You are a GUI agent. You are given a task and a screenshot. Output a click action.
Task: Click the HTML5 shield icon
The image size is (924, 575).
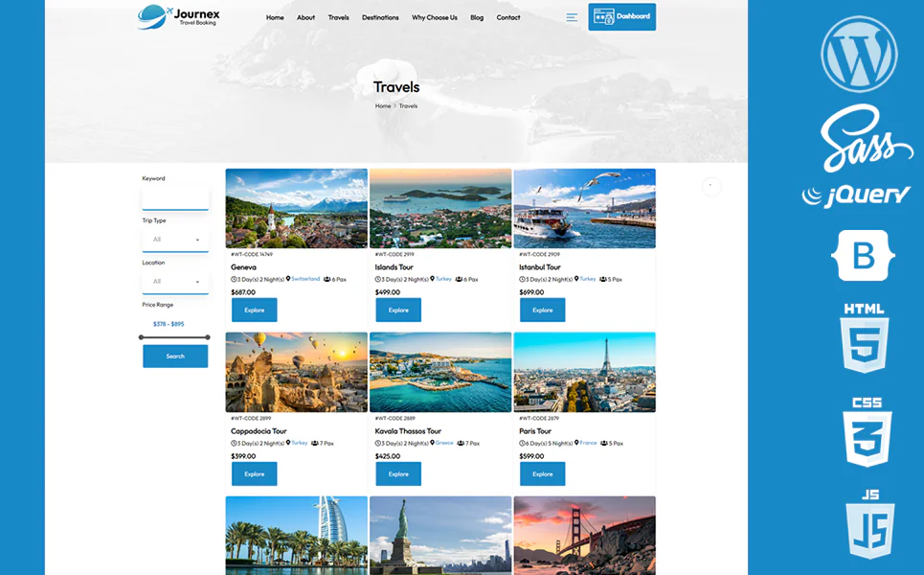864,338
